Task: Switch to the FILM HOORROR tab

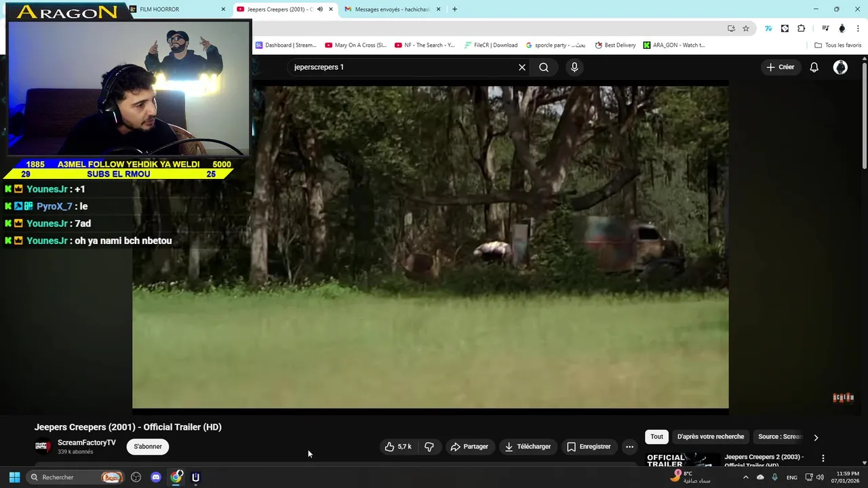Action: 176,9
